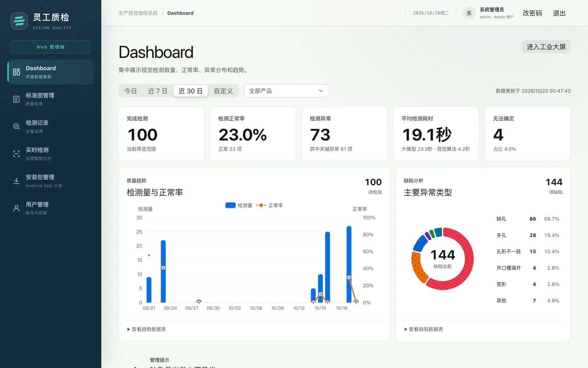588x368 pixels.
Task: Click the 检测记录 search-check icon
Action: click(17, 127)
